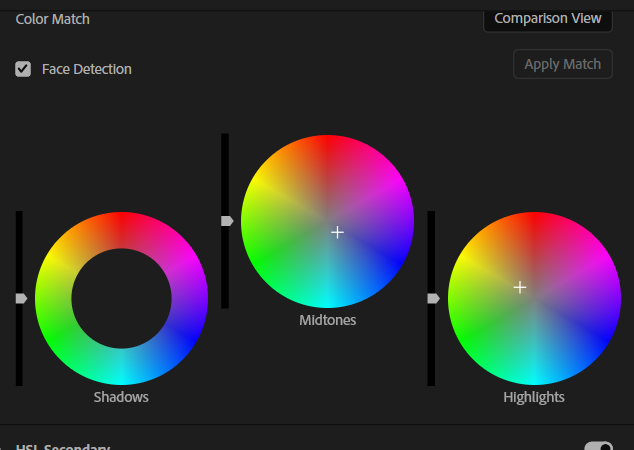This screenshot has height=450, width=634.
Task: Uncheck the Face Detection checkbox
Action: click(x=23, y=69)
